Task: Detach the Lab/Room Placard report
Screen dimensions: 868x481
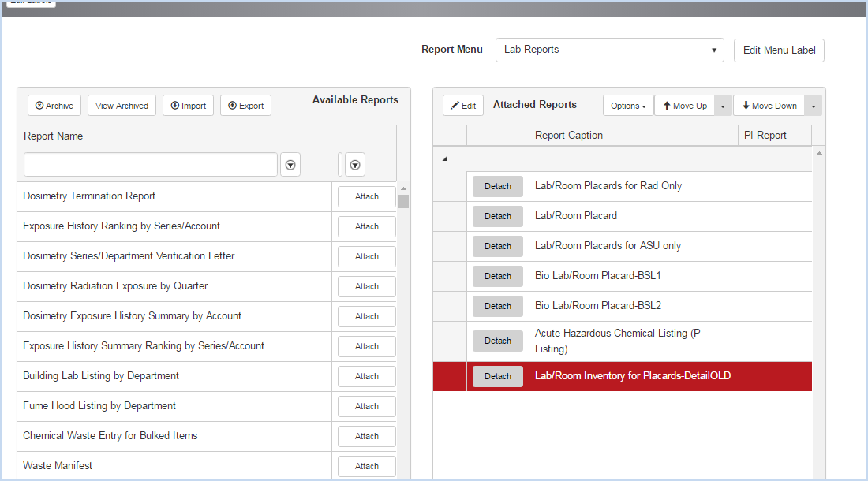Action: [498, 216]
